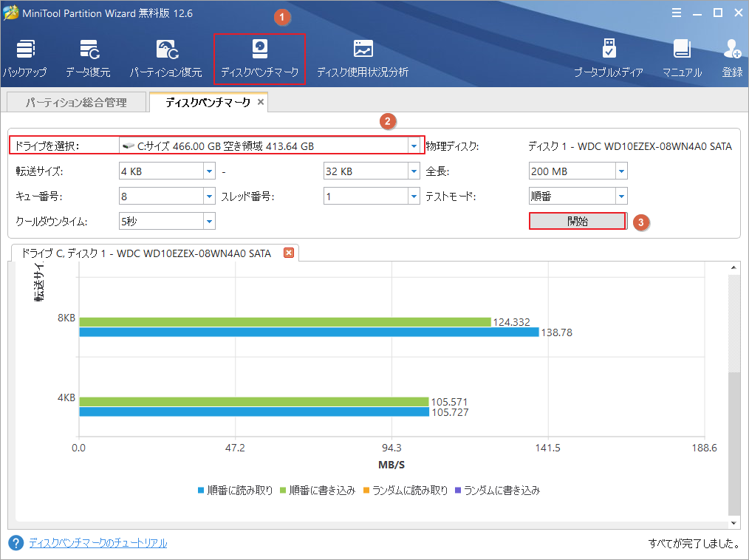This screenshot has height=560, width=749.
Task: Open ディスク使用状況分析 space analyzer
Action: tap(363, 59)
